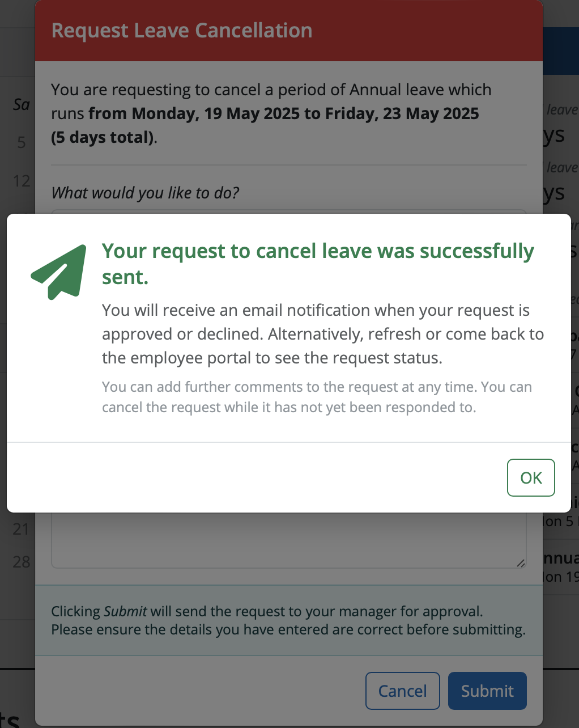
Task: Click the blue Submit button
Action: click(487, 691)
